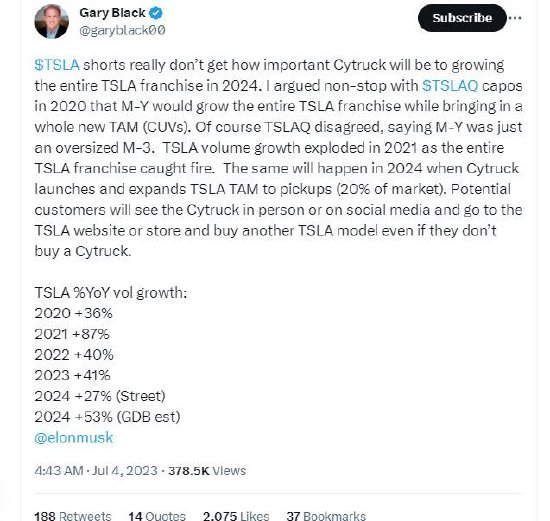Screen dimensions: 550x521
Task: Click the blue verified badge icon
Action: pyautogui.click(x=156, y=13)
